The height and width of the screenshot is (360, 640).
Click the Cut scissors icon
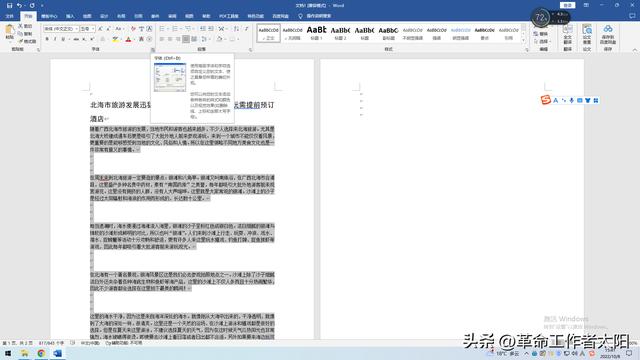pos(20,26)
